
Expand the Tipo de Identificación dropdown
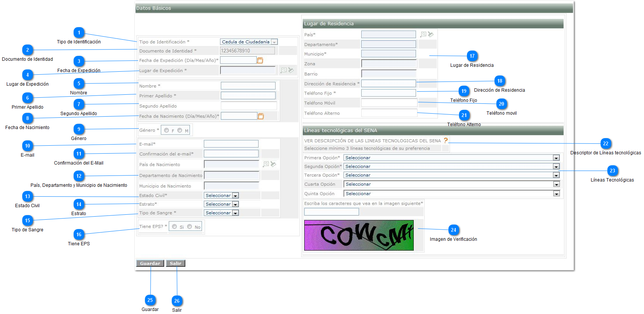[274, 42]
